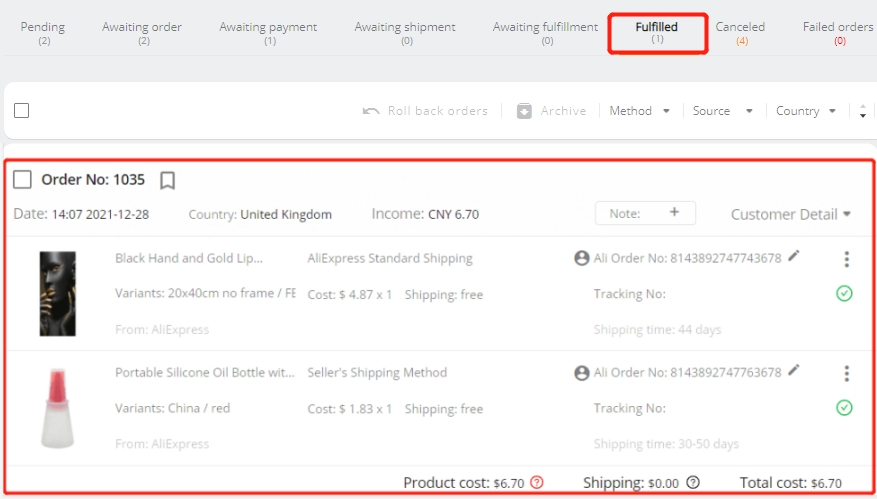
Task: Click AliExpress Standard Shipping method text
Action: 390,258
